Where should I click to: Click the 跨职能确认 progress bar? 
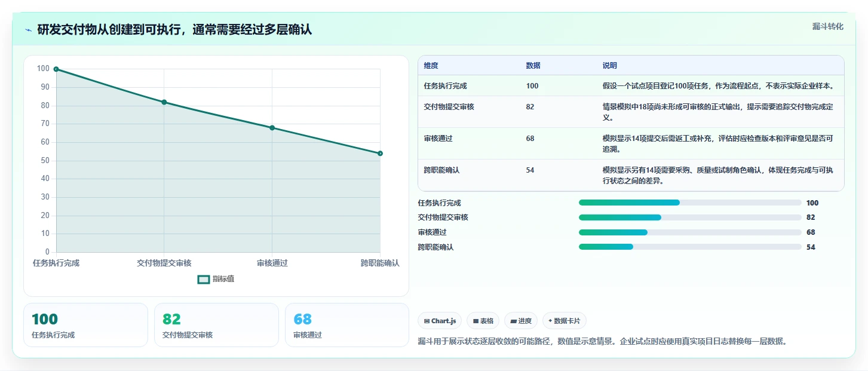click(690, 247)
